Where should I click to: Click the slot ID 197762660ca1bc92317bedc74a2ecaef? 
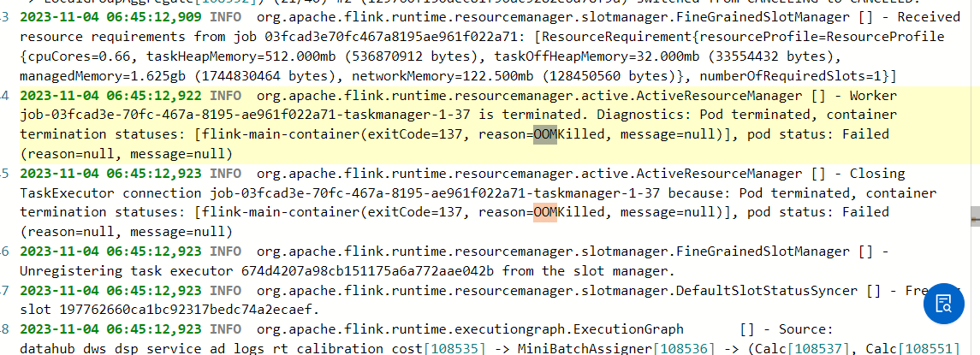184,310
